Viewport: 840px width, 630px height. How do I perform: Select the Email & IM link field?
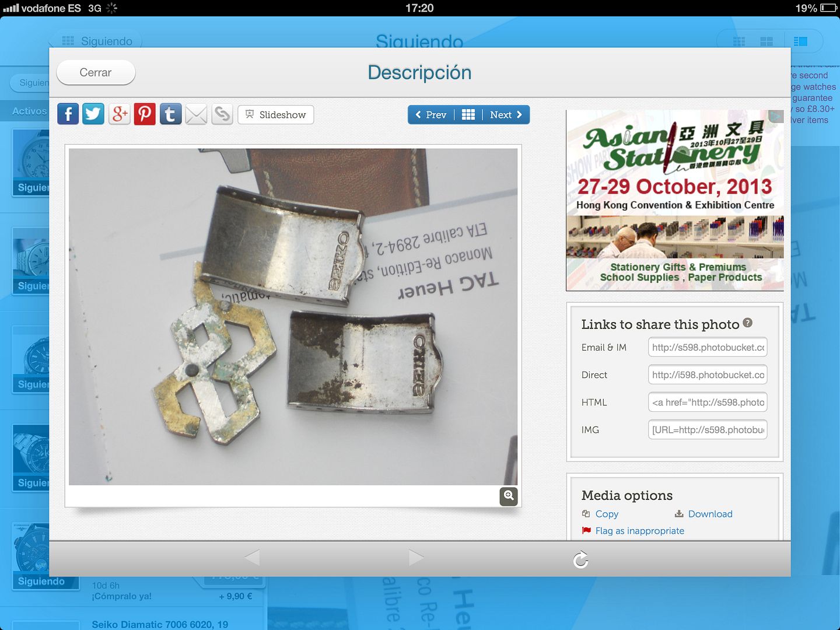coord(708,347)
